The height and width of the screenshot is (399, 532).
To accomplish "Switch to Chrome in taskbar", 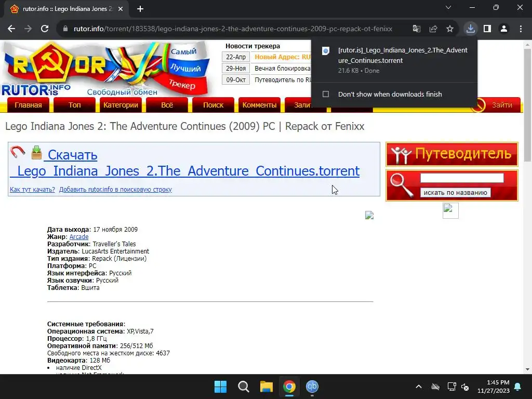I will (289, 387).
